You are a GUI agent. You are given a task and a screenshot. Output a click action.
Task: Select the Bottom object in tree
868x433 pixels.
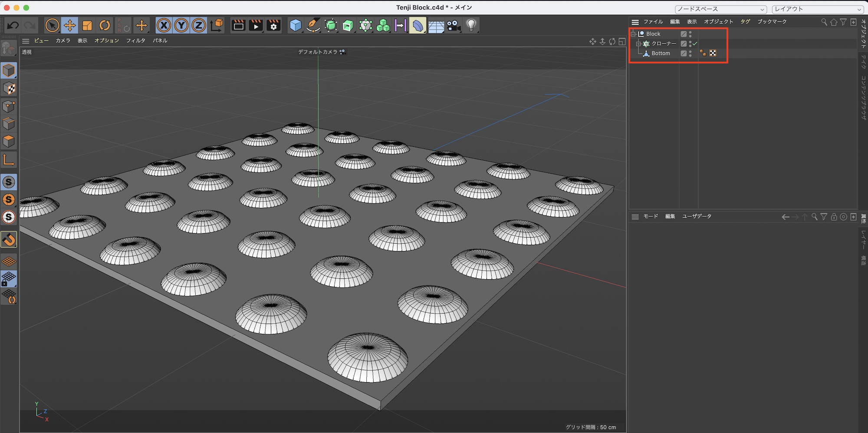pos(661,53)
